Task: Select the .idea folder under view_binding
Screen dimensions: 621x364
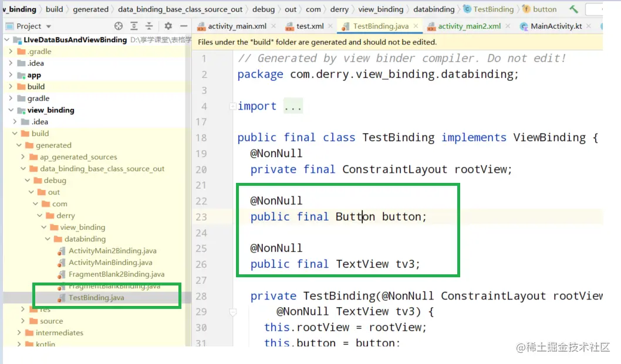Action: (39, 122)
